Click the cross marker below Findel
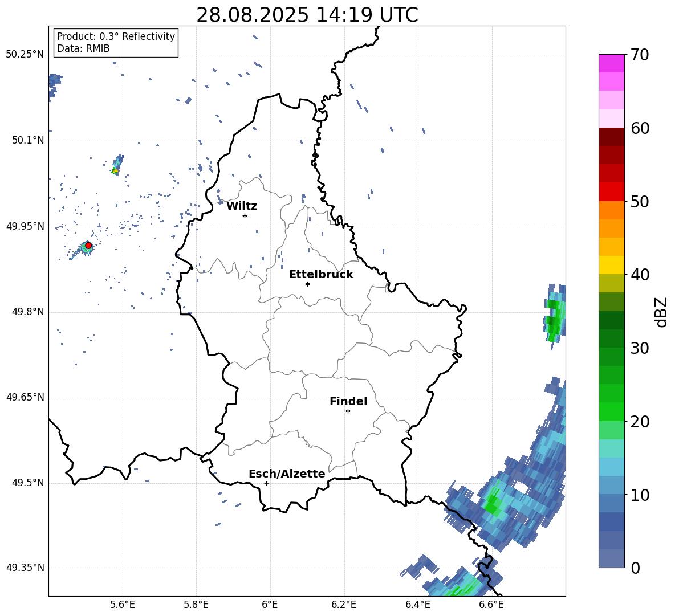Viewport: 675px width, 616px height. click(348, 411)
